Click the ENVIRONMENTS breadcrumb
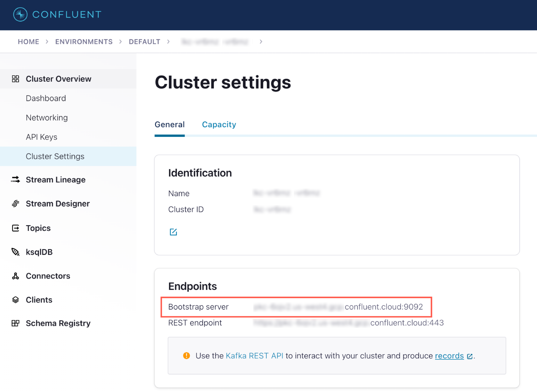Viewport: 537px width, 392px height. coord(84,42)
